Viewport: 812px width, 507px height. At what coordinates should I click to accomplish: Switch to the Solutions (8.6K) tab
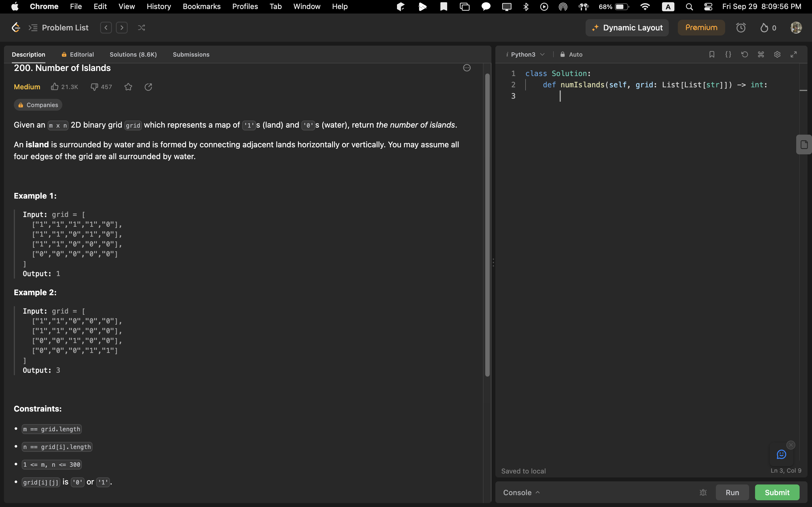point(133,54)
